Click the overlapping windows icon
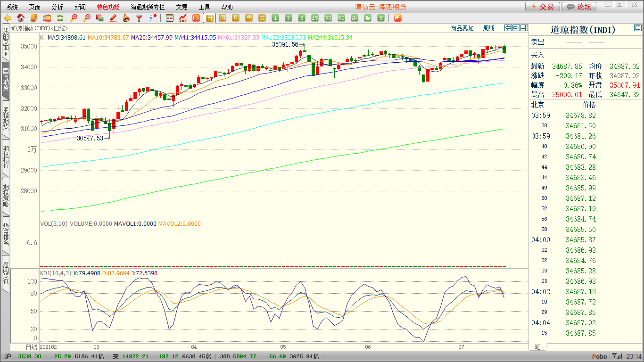The width and height of the screenshot is (644, 362). pyautogui.click(x=99, y=18)
